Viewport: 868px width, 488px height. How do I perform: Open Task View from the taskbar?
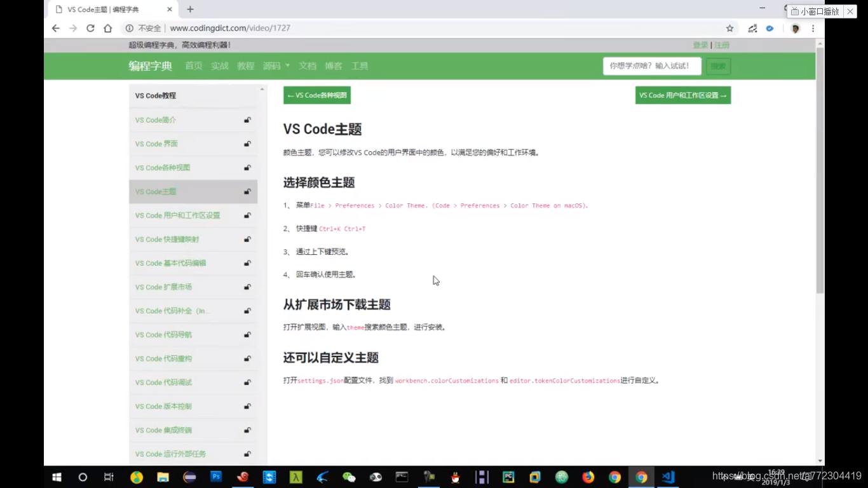pyautogui.click(x=109, y=477)
